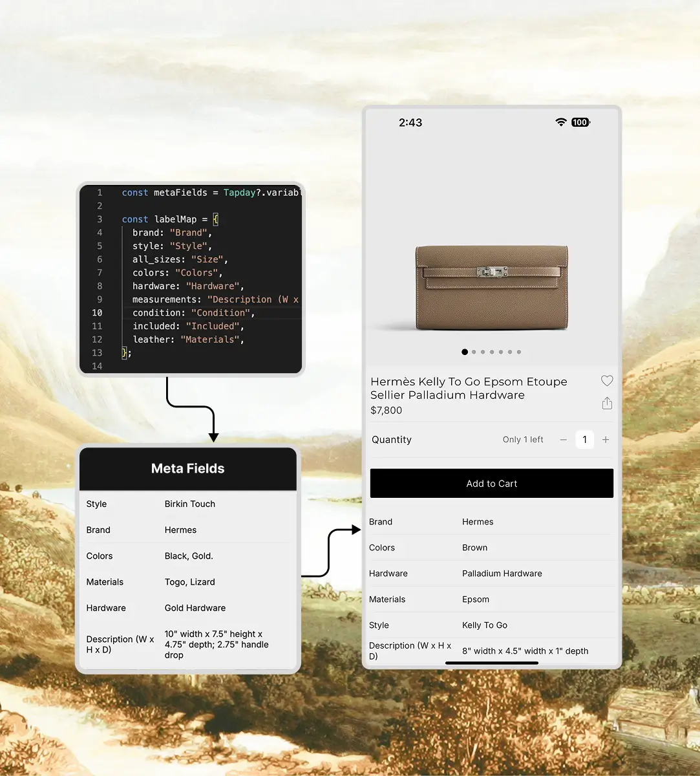700x776 pixels.
Task: Click the Hermès Kelly wallet product image
Action: [x=492, y=287]
